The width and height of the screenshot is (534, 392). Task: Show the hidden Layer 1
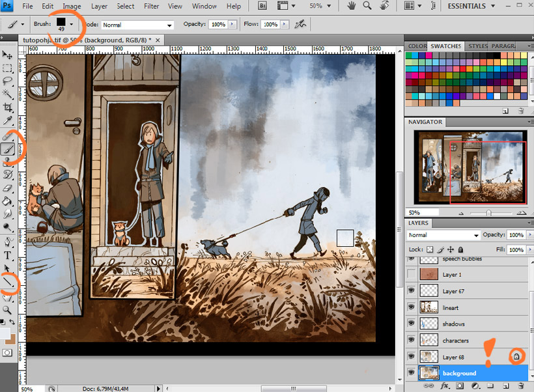coord(411,275)
